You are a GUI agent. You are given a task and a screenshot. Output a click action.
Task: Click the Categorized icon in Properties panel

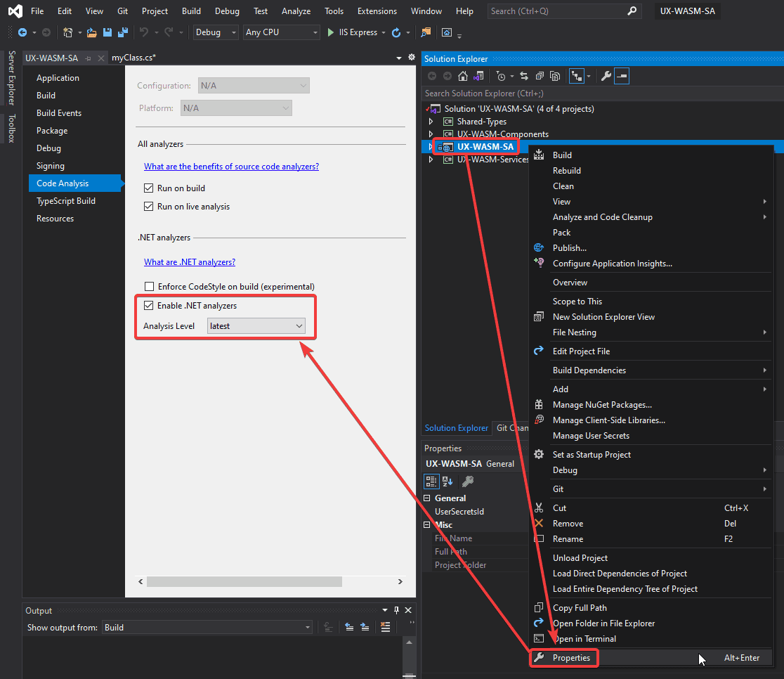coord(431,481)
